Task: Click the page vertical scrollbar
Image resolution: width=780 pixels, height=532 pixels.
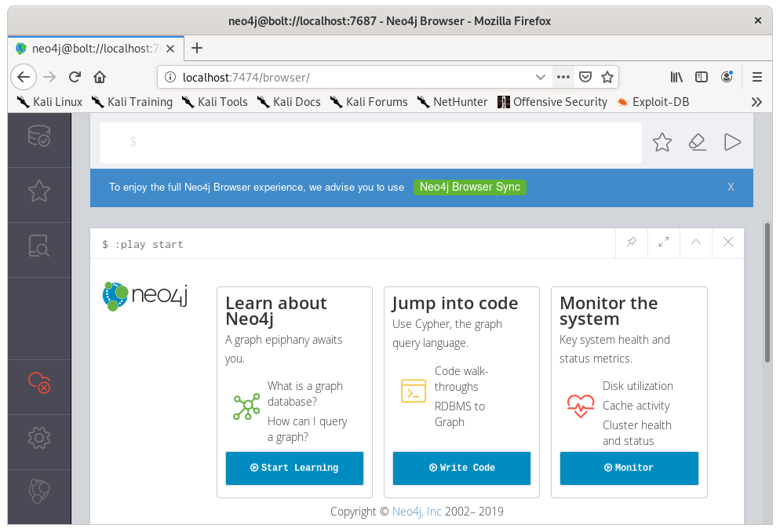Action: click(x=767, y=293)
